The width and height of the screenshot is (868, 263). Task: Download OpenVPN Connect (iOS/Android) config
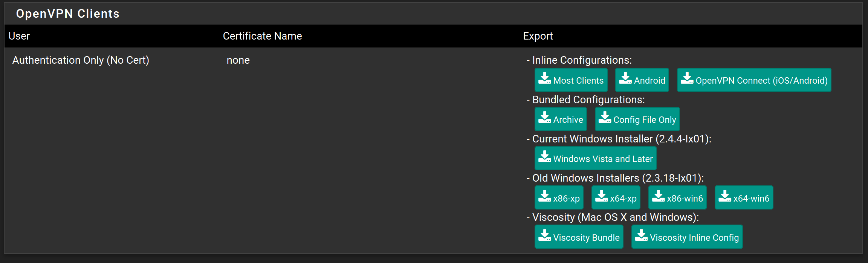[754, 80]
